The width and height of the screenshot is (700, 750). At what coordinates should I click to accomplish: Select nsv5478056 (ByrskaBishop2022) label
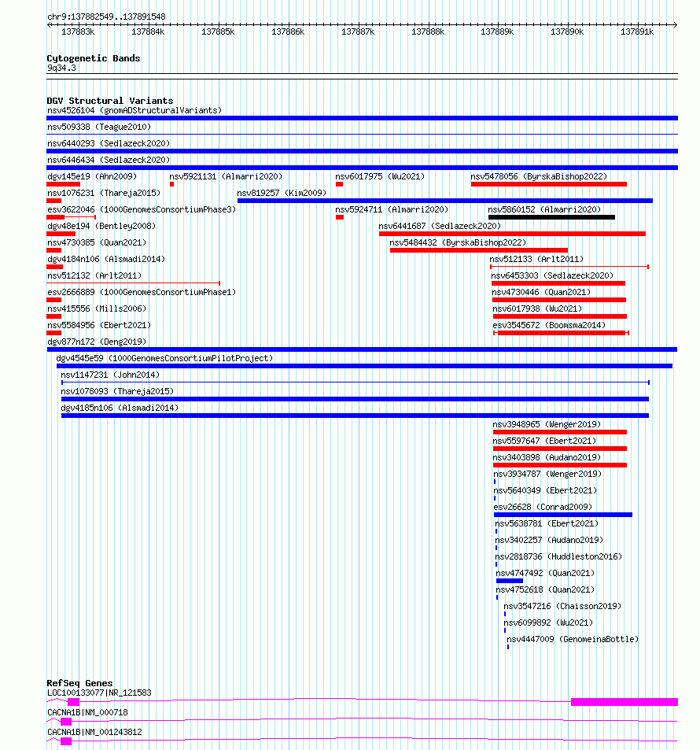coord(539,176)
